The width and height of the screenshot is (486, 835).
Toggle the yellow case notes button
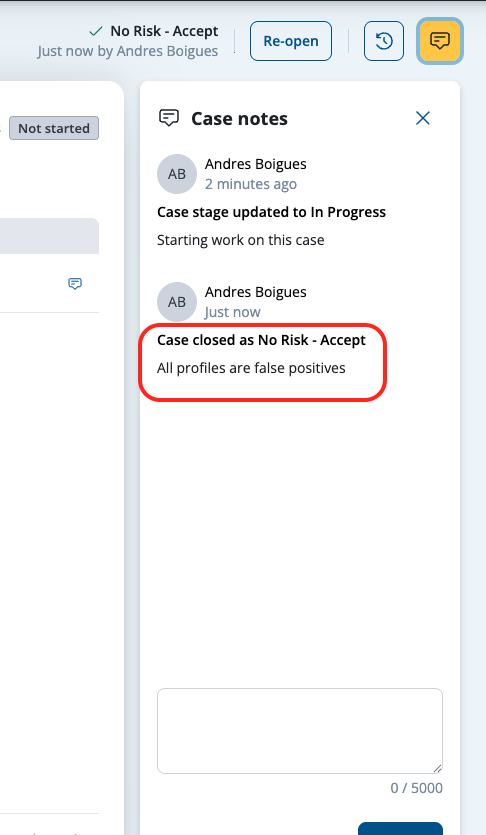440,41
